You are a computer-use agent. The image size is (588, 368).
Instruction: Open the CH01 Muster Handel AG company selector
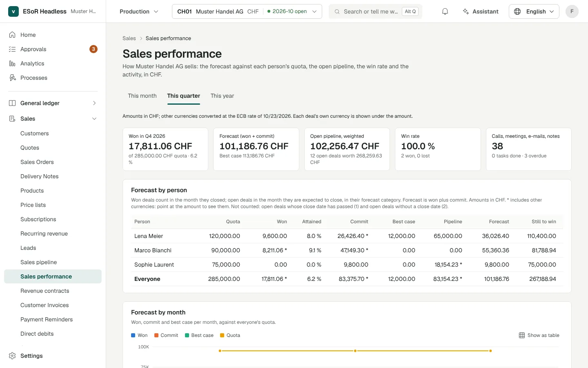click(x=247, y=11)
